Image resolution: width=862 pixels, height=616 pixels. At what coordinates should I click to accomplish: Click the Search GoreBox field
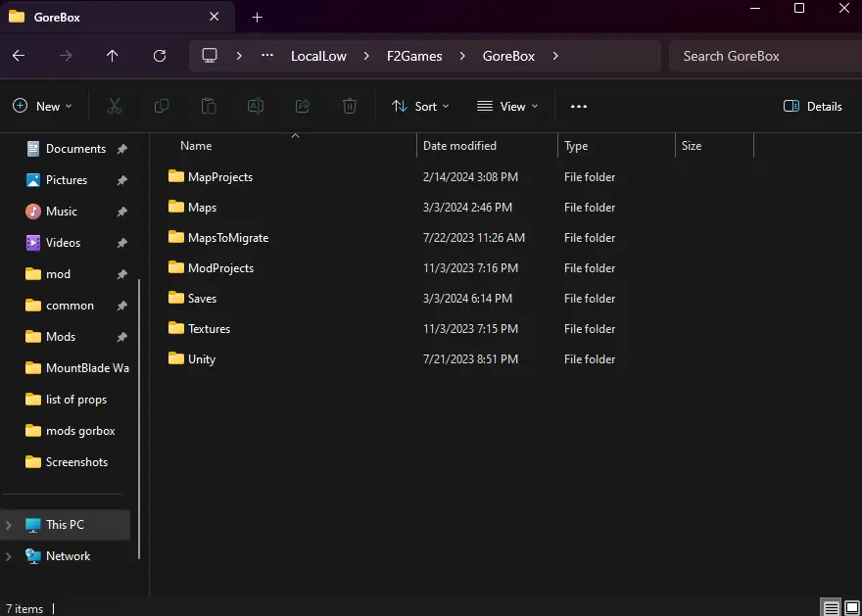point(765,56)
